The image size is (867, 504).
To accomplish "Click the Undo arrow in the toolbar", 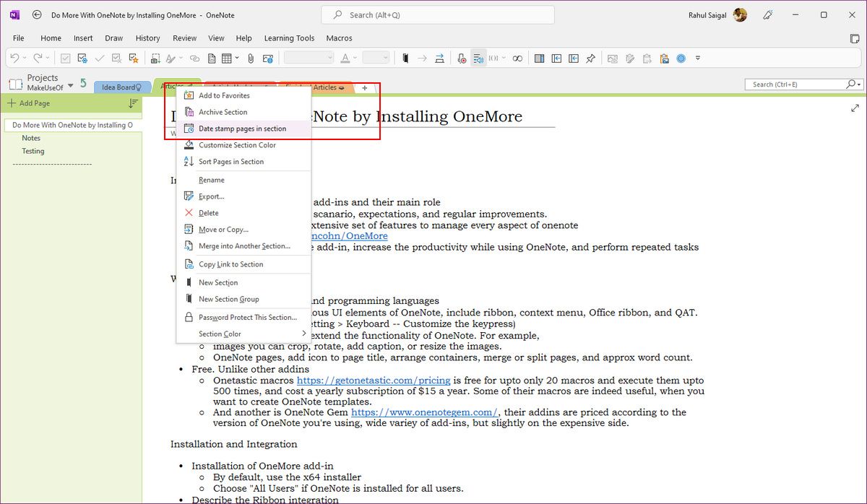I will [14, 58].
